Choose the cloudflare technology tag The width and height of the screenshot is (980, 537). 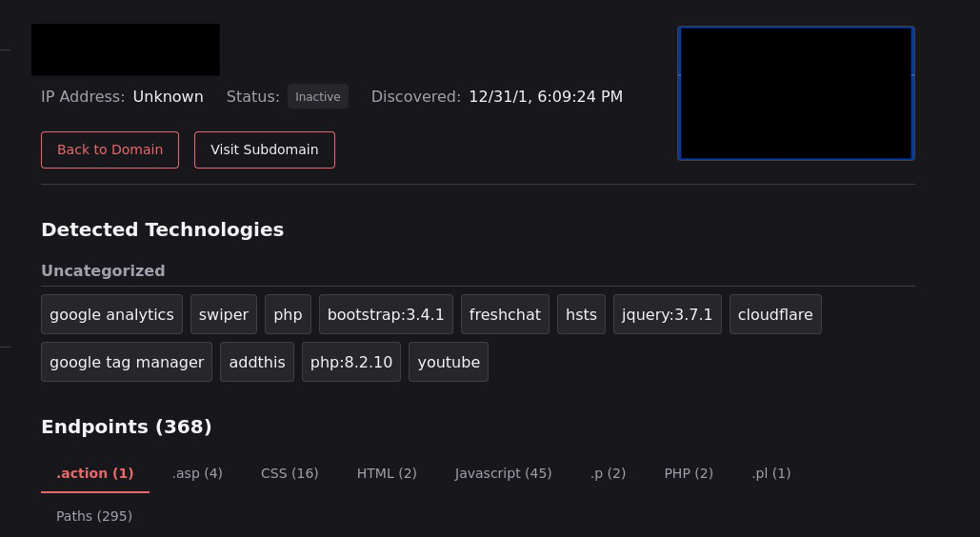pos(775,314)
